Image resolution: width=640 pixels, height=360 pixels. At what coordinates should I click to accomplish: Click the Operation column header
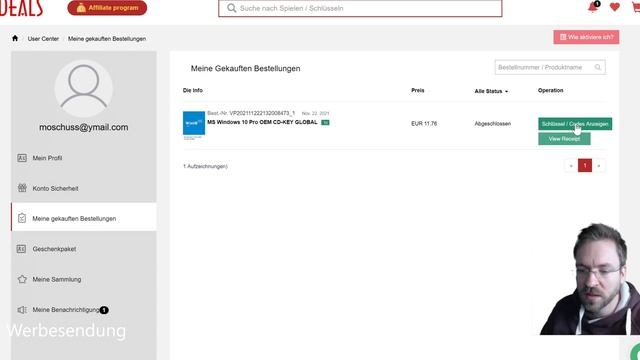click(x=551, y=90)
